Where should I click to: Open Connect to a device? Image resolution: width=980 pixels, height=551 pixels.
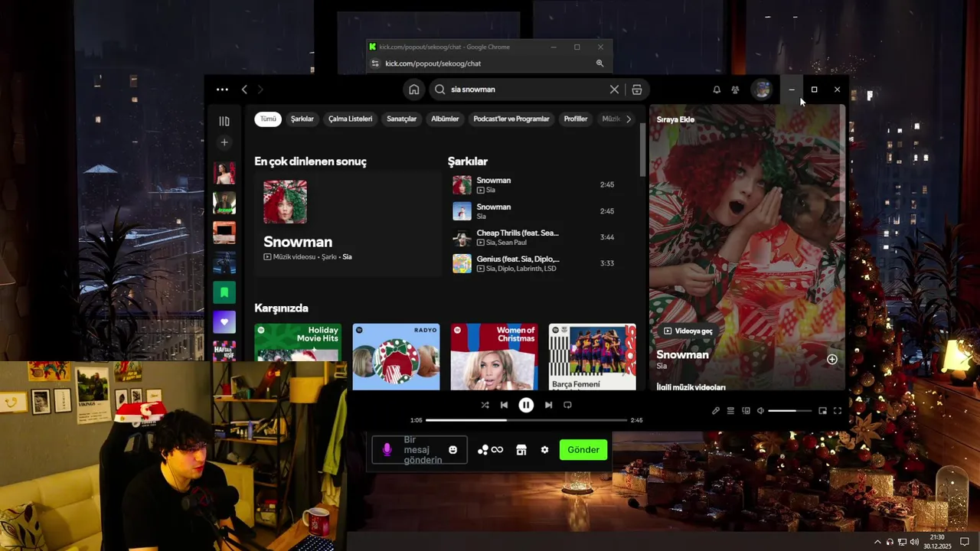[x=746, y=411]
